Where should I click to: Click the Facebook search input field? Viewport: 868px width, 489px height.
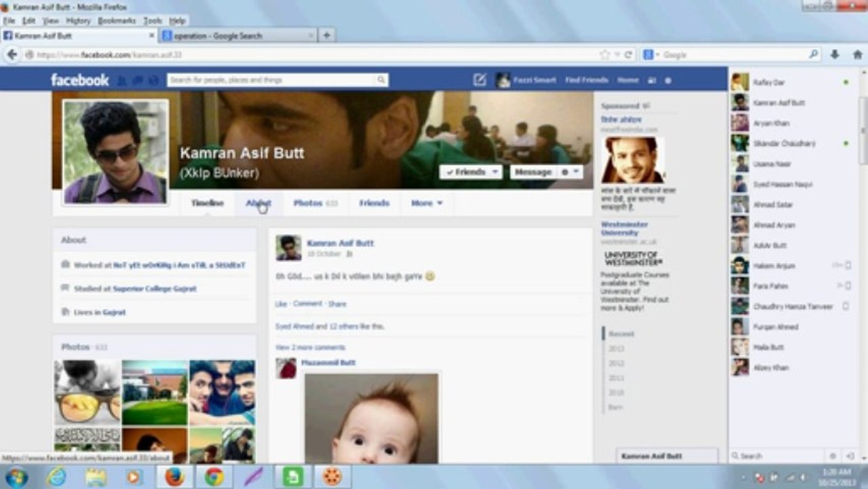click(x=278, y=80)
